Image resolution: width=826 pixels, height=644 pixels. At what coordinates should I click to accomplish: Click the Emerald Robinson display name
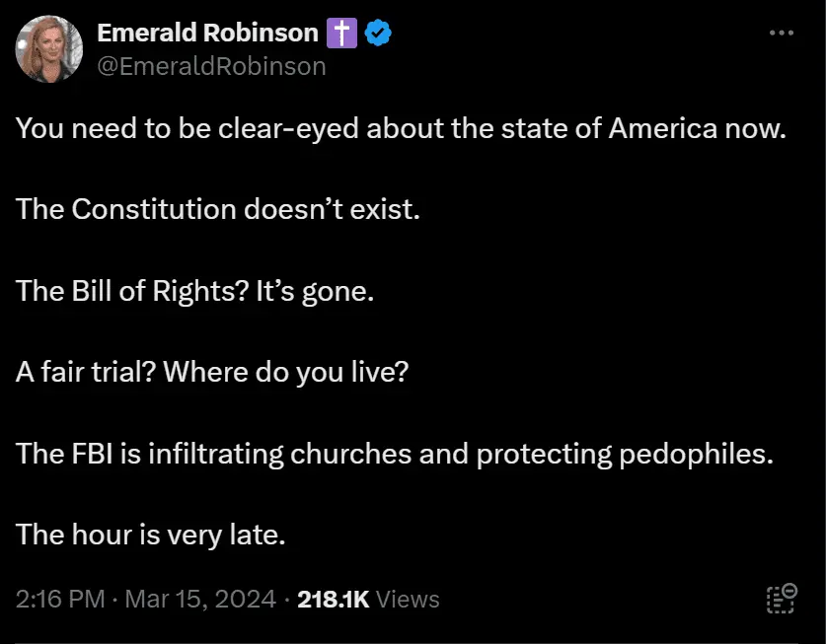[x=207, y=34]
